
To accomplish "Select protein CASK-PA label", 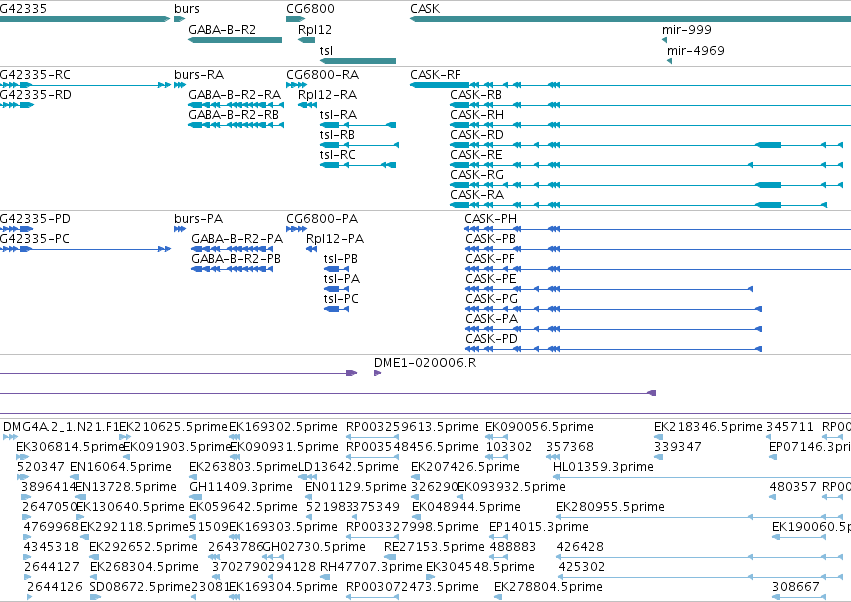I will 491,319.
